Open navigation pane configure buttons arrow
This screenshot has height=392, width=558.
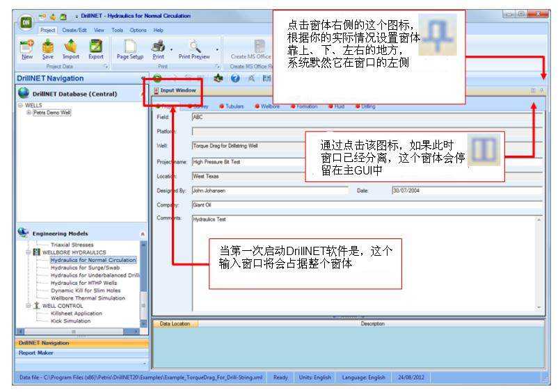145,364
